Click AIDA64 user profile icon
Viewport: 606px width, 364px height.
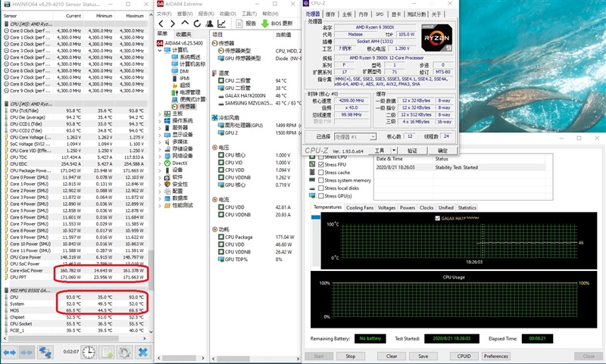[210, 23]
